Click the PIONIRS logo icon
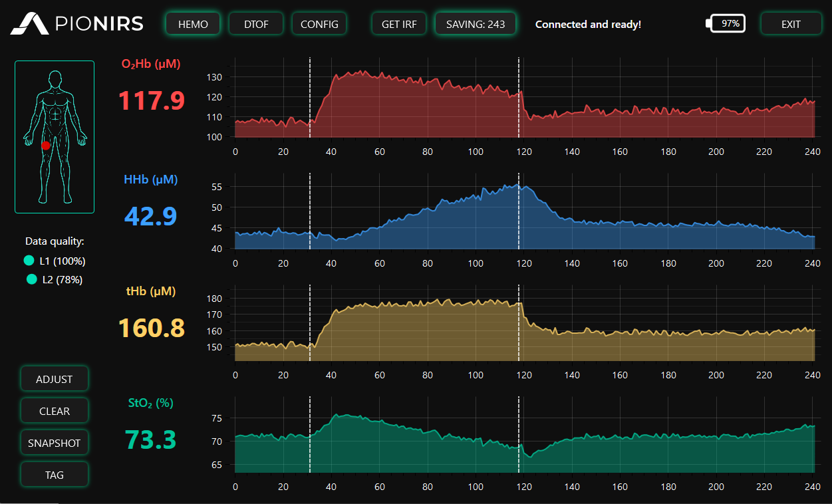This screenshot has height=504, width=832. click(30, 24)
